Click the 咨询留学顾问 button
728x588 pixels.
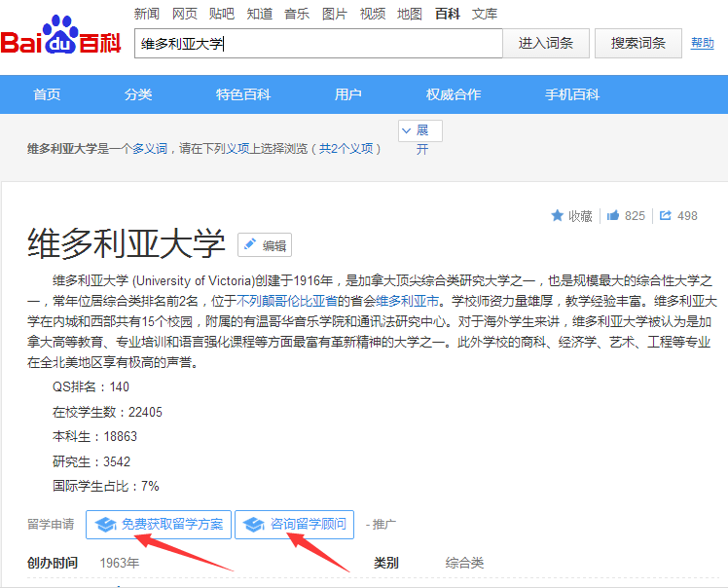pyautogui.click(x=294, y=525)
